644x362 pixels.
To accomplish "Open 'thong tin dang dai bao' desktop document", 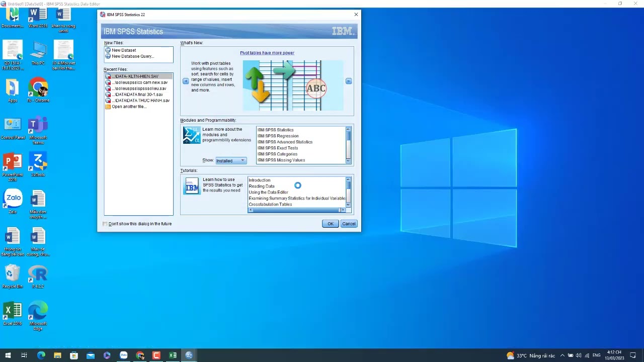I will tap(13, 242).
